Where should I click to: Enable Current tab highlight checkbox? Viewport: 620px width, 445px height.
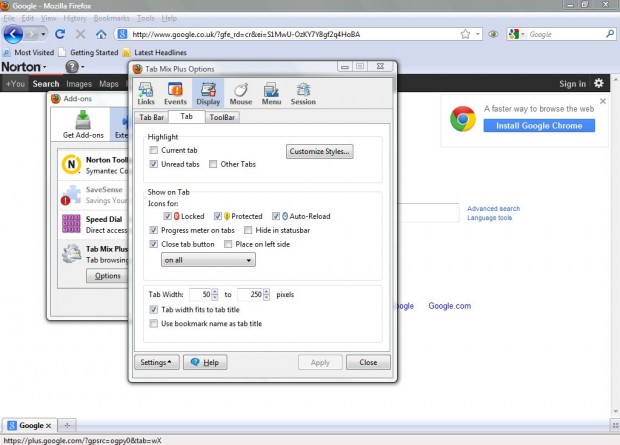[x=153, y=150]
